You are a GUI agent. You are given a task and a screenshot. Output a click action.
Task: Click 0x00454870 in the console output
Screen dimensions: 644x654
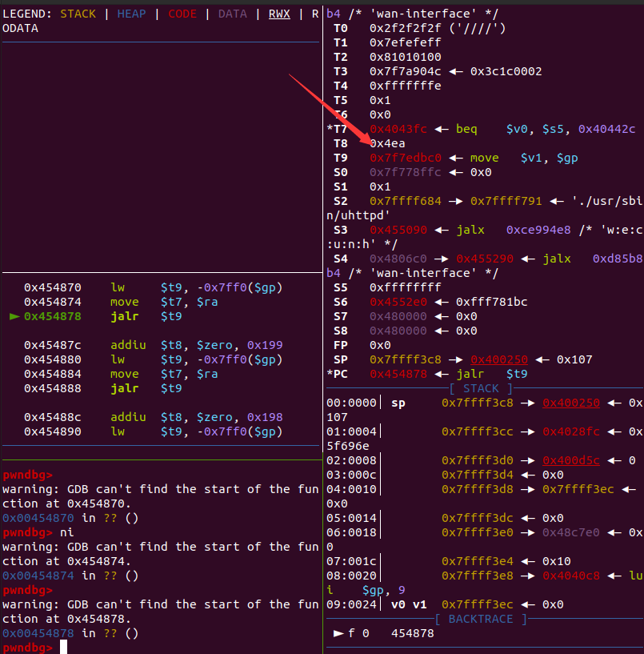pyautogui.click(x=38, y=518)
